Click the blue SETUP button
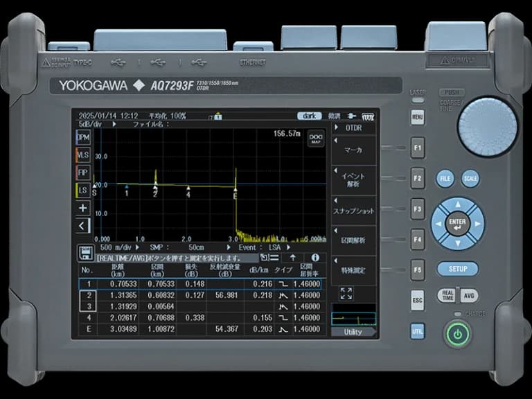 [458, 269]
